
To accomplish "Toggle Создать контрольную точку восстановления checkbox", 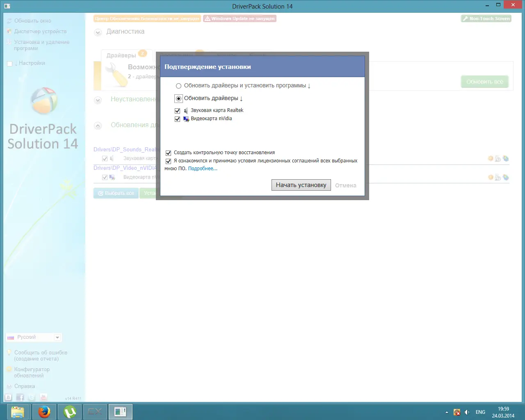I will click(x=168, y=153).
